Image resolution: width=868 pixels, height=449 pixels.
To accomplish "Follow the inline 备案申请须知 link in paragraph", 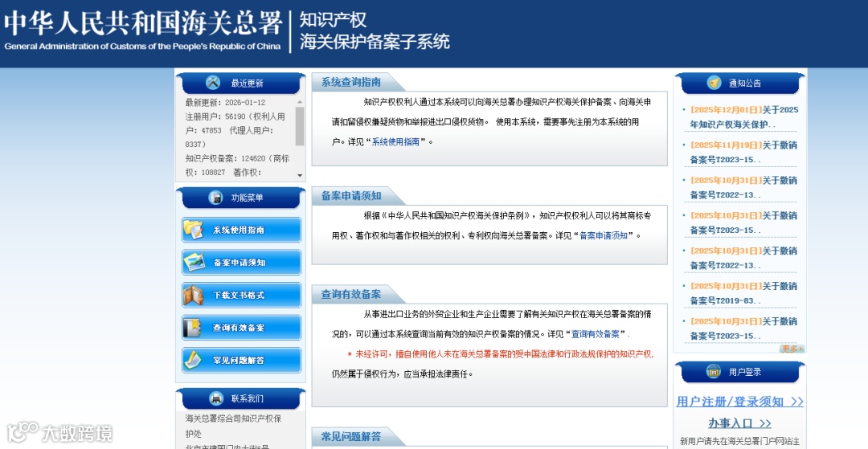I will 604,235.
